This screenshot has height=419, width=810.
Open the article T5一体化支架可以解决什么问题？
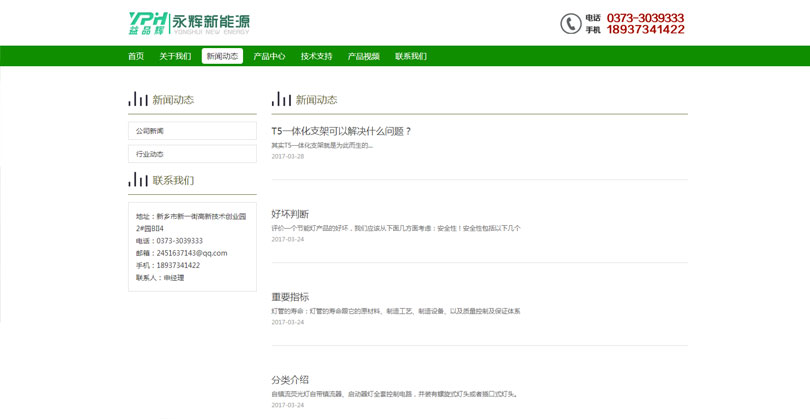[x=341, y=131]
